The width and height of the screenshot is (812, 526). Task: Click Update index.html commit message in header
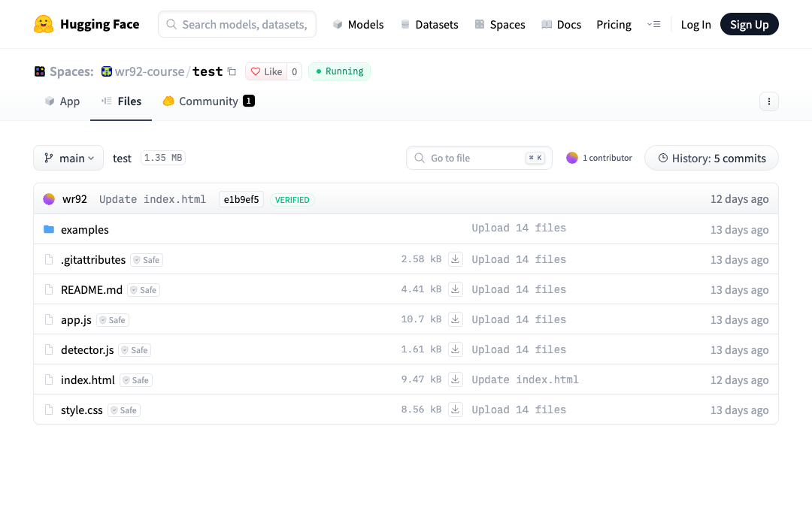(x=153, y=199)
